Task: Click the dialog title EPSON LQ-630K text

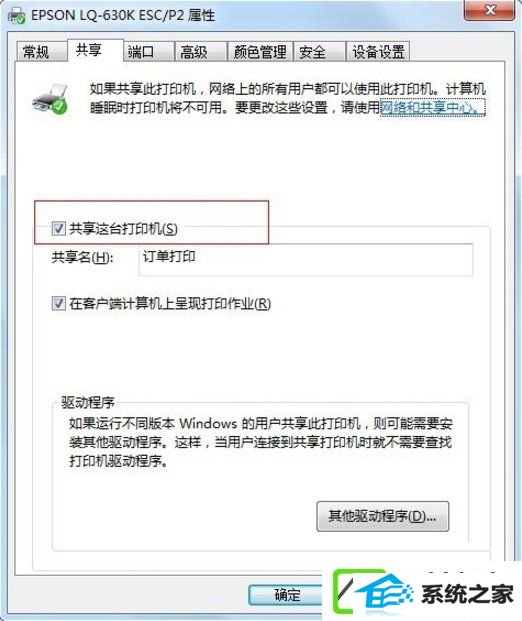Action: [123, 15]
